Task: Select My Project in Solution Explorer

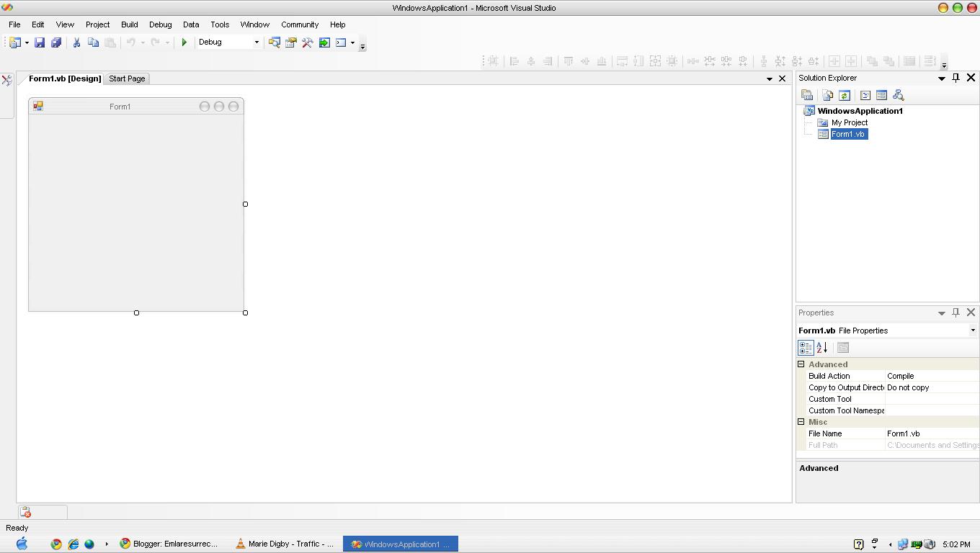Action: click(x=850, y=122)
